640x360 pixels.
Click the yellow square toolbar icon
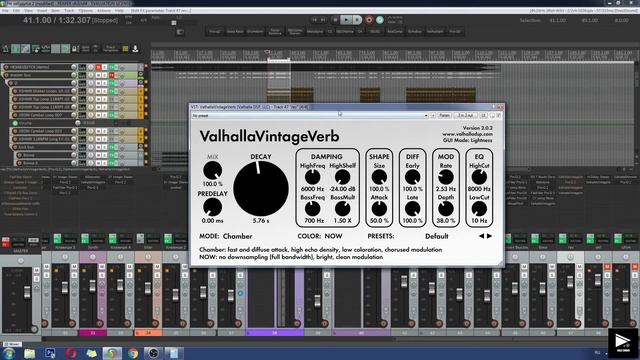tap(125, 49)
